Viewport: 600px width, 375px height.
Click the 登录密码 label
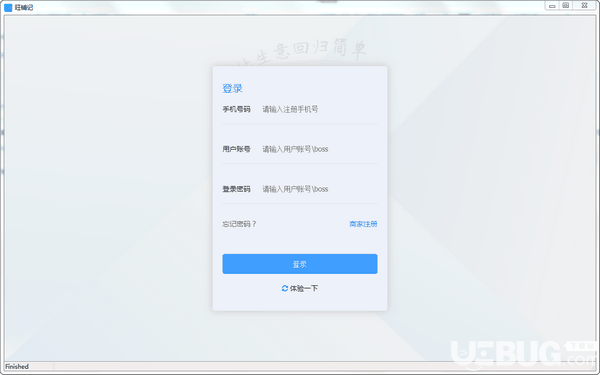point(236,189)
